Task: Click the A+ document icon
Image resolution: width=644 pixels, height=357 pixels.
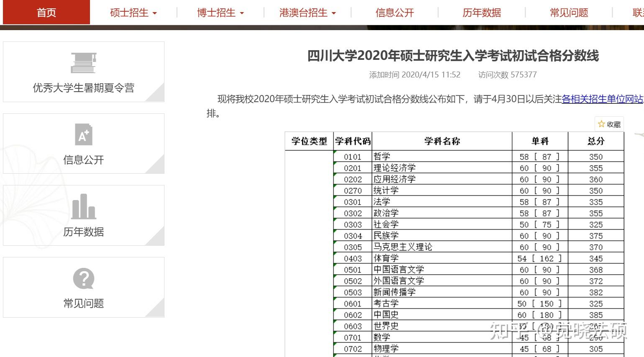Action: 83,134
